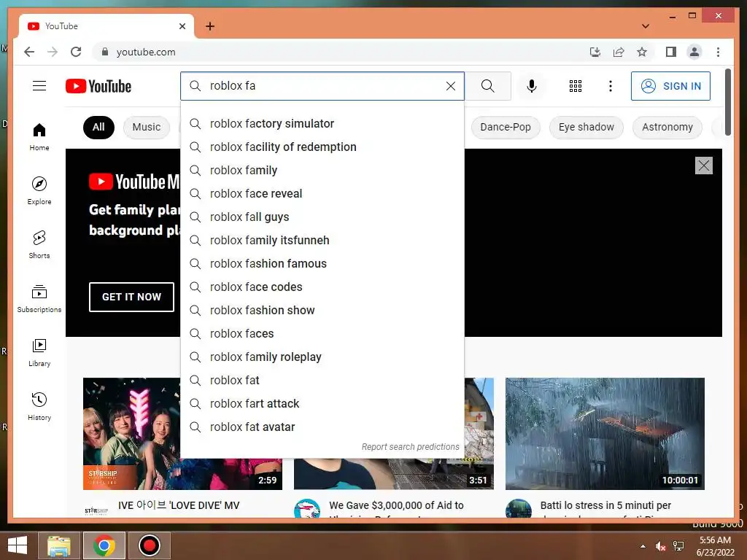Image resolution: width=747 pixels, height=560 pixels.
Task: Choose suggestion roblox fashion famous
Action: click(x=322, y=264)
